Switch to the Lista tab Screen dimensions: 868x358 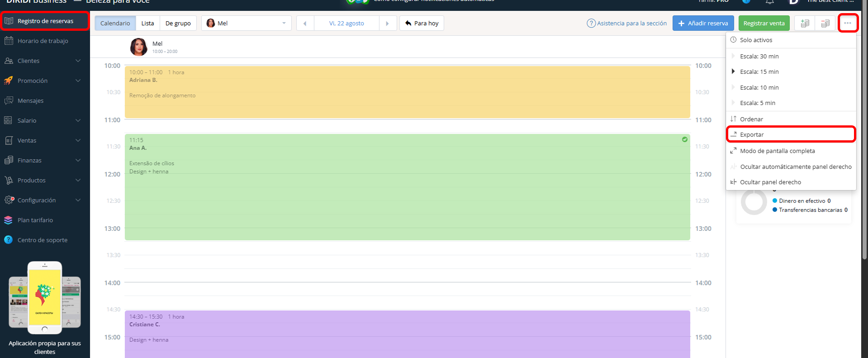[147, 24]
